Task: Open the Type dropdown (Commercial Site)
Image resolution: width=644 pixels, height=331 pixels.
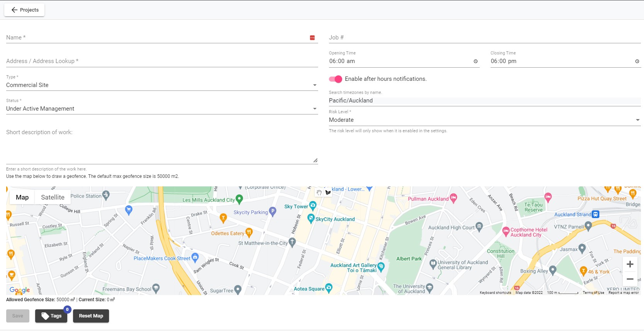Action: (x=162, y=85)
